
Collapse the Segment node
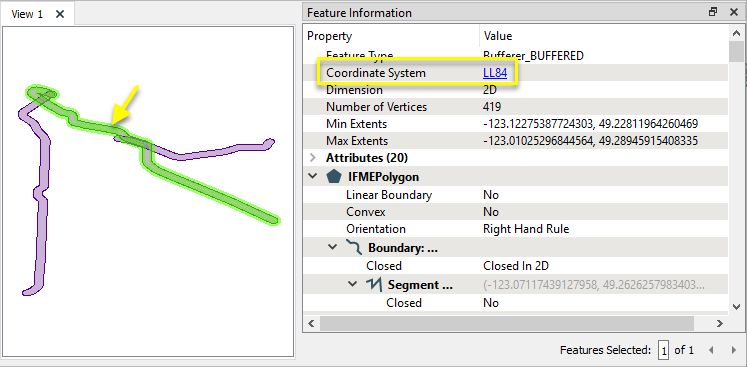pos(352,284)
